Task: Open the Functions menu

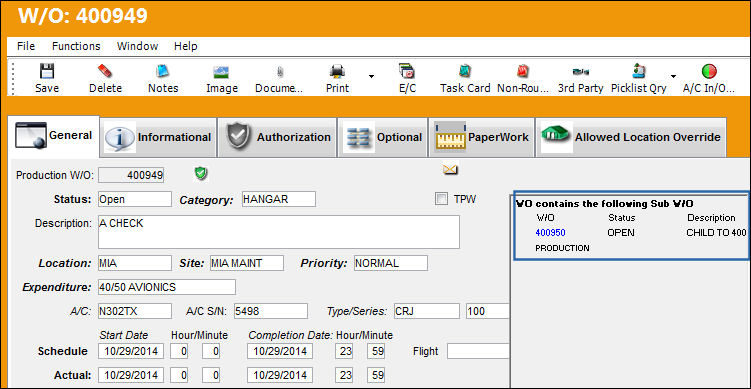Action: point(76,46)
